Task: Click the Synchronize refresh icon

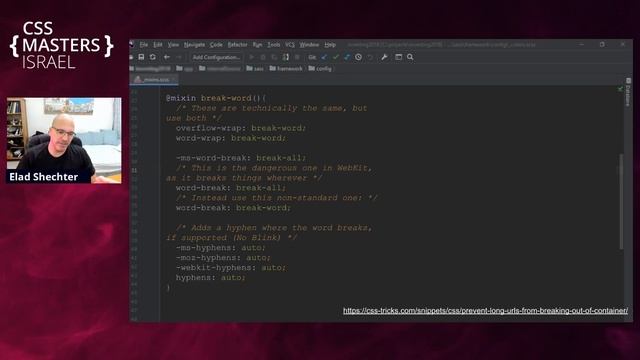Action: 153,57
